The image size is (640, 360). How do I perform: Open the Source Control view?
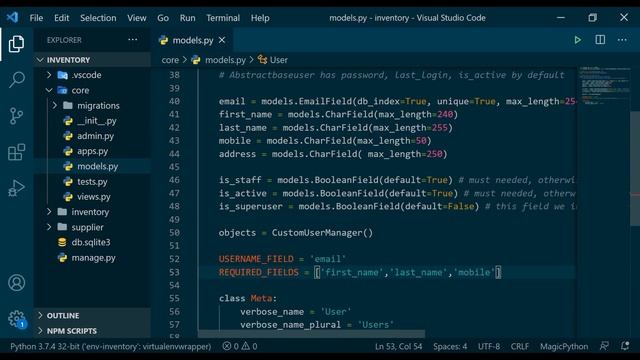point(16,116)
